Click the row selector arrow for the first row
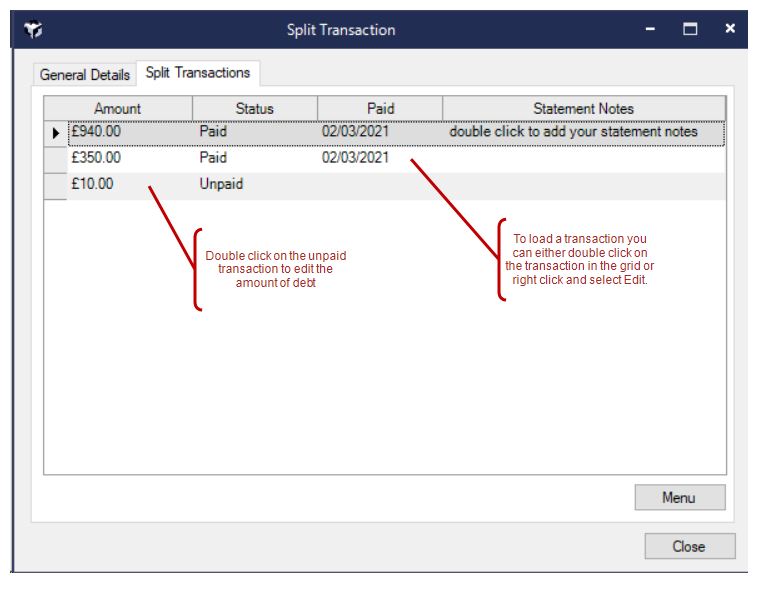This screenshot has width=758, height=600. (56, 132)
